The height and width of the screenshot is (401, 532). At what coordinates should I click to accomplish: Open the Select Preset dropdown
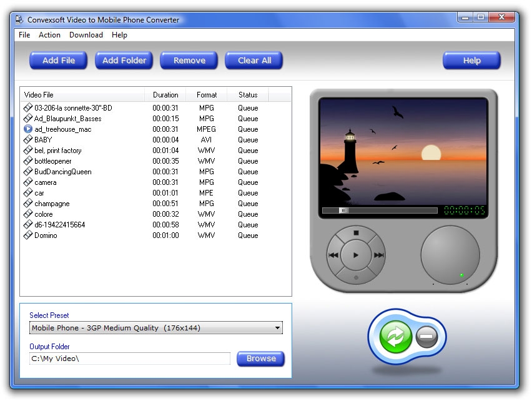tap(277, 327)
